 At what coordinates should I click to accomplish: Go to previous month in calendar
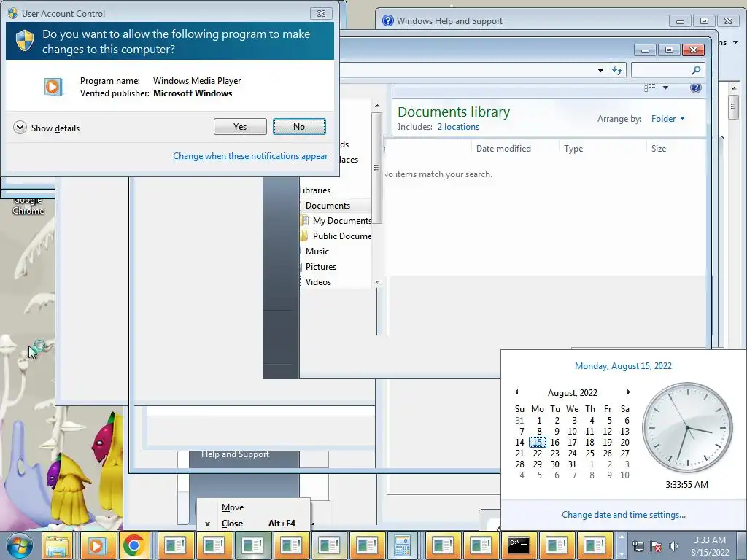(x=516, y=392)
